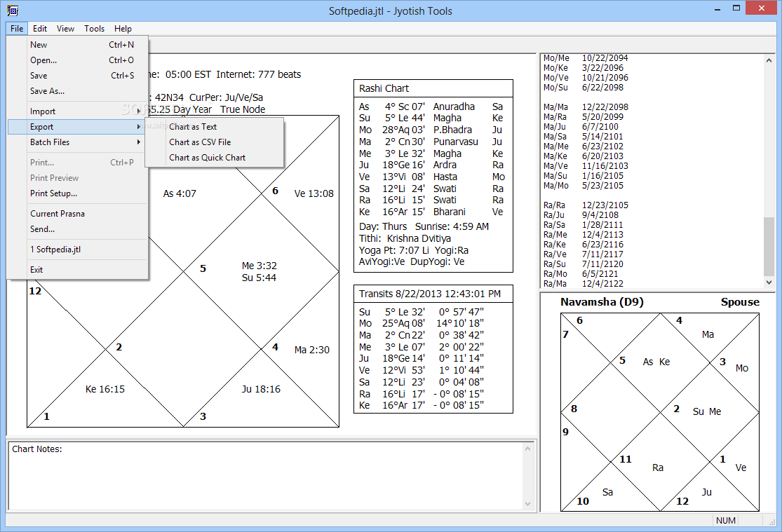Screen dimensions: 782x532
Task: Click As 4:07 in the main chart
Action: [180, 193]
